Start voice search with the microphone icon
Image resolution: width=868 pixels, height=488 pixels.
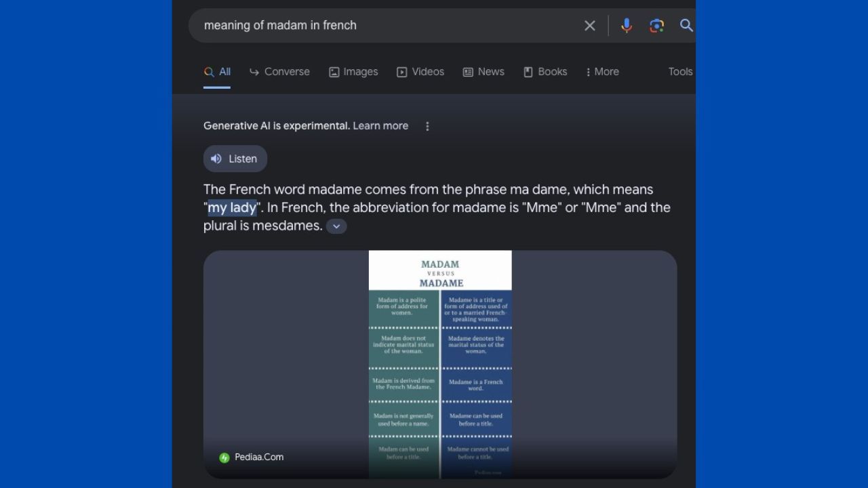626,26
